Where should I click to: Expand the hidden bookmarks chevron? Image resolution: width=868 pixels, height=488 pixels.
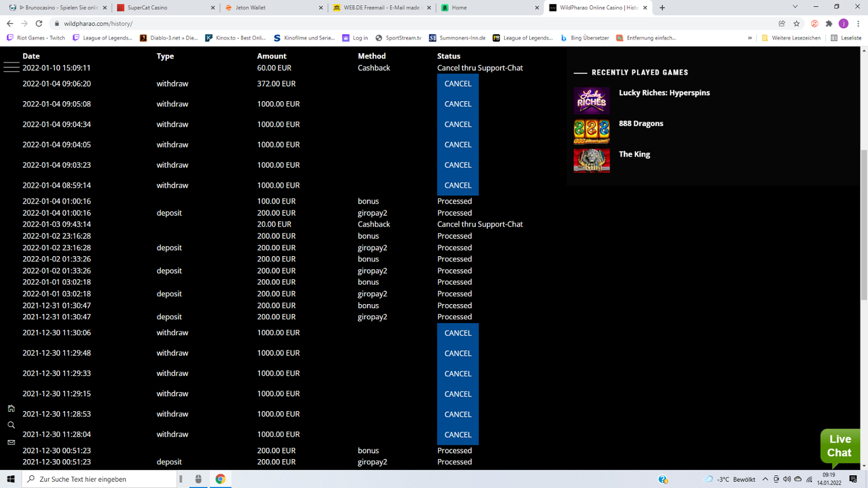(x=750, y=38)
